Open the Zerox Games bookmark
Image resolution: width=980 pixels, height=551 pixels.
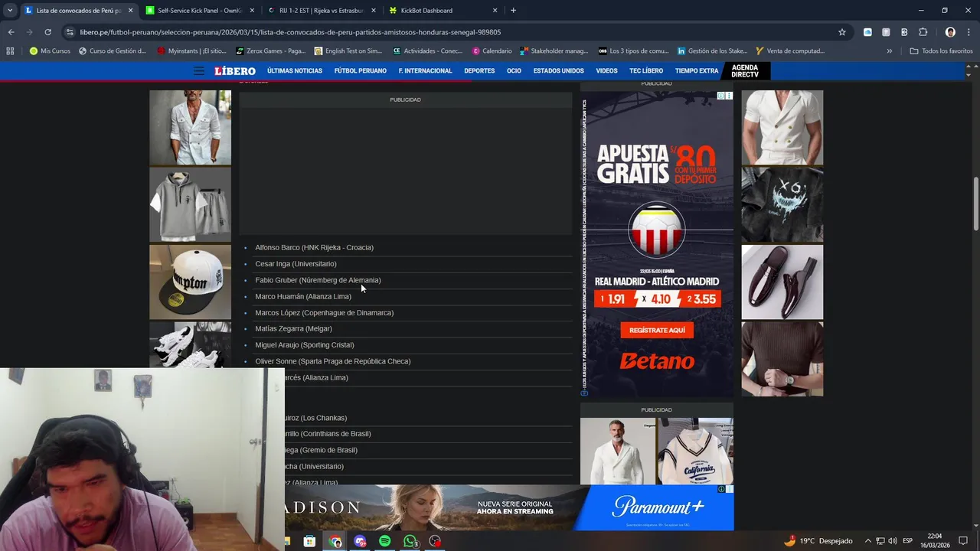click(270, 51)
